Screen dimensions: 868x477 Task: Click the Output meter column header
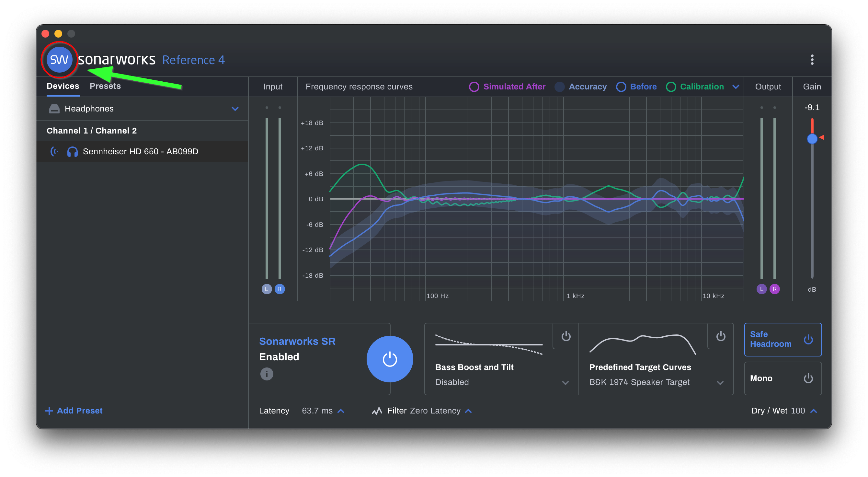tap(768, 87)
